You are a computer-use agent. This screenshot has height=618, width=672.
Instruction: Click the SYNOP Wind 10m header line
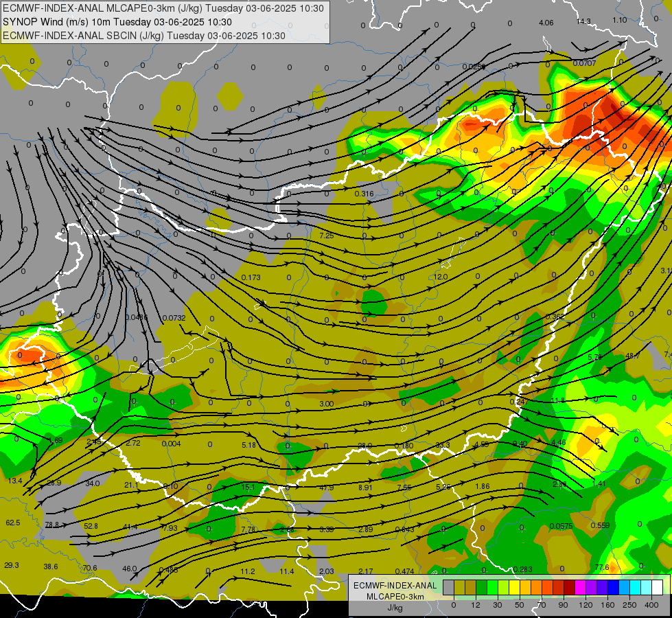tap(117, 22)
